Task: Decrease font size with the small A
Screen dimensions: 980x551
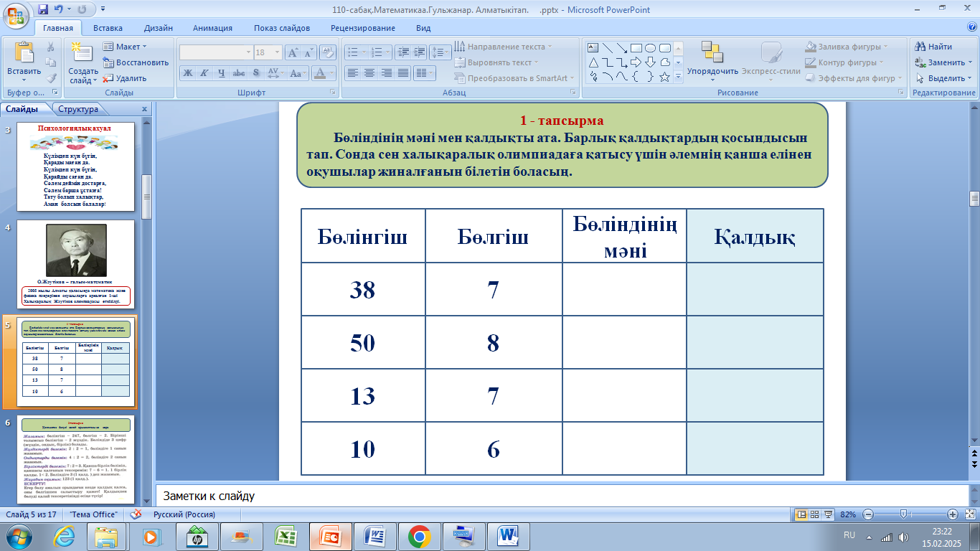Action: point(309,52)
